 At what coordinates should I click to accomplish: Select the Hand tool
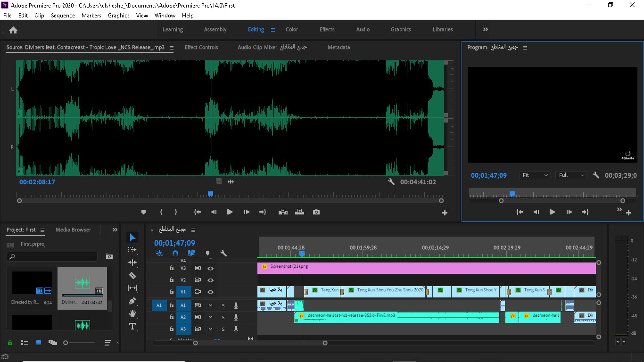132,313
